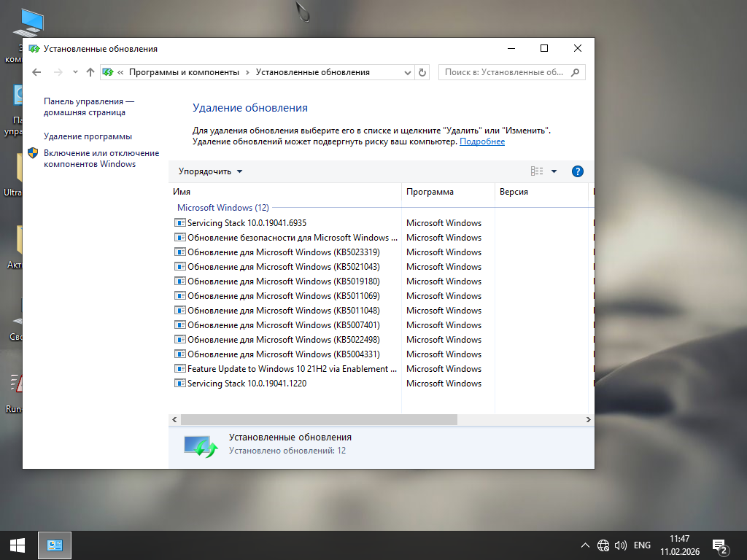
Task: Select update KB5023319 in list
Action: point(283,252)
